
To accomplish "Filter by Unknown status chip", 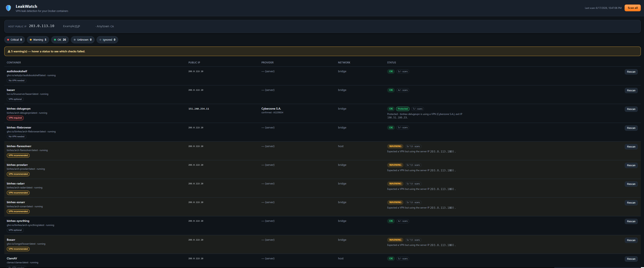I will [x=82, y=40].
